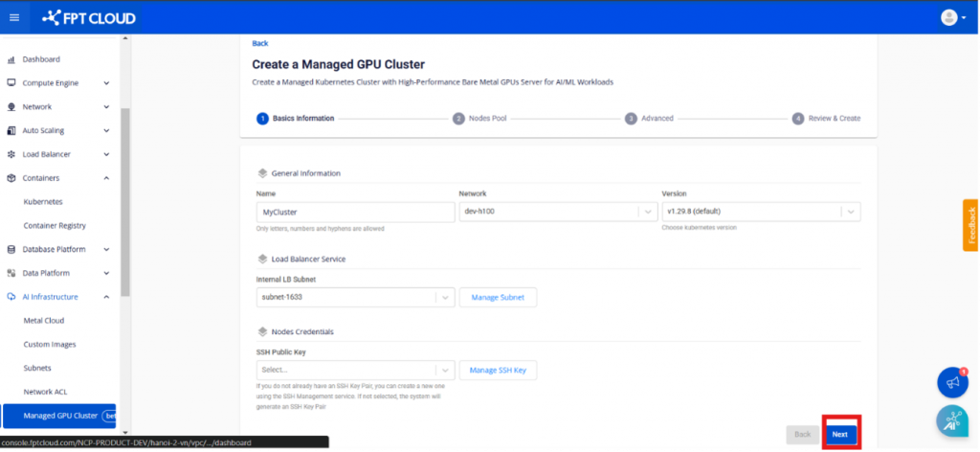Image resolution: width=980 pixels, height=452 pixels.
Task: Select step 2 Nodes Pool
Action: (x=480, y=118)
